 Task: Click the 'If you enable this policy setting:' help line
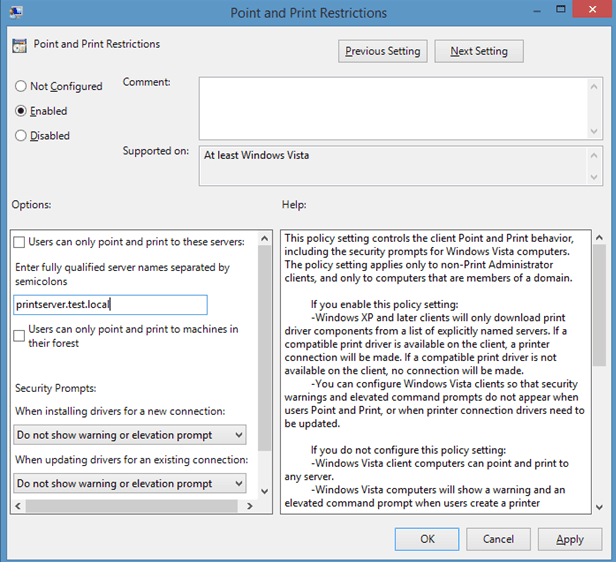385,304
